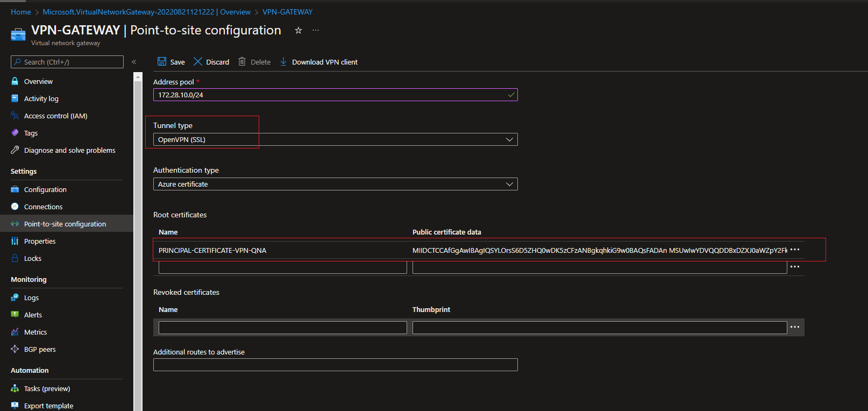Click the Save button label
The height and width of the screenshot is (411, 868).
(177, 62)
